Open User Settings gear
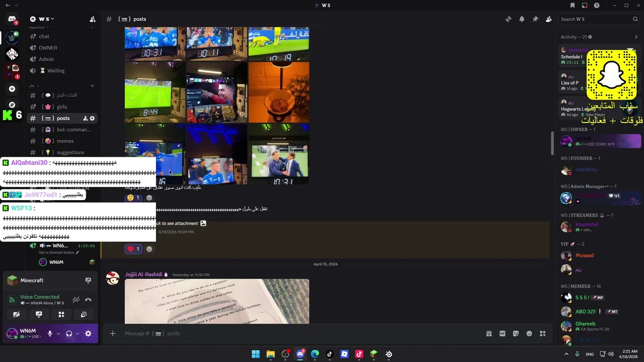644x362 pixels. [88, 333]
